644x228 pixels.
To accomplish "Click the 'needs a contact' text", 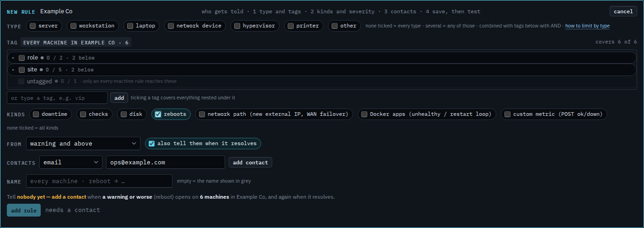I will click(73, 210).
